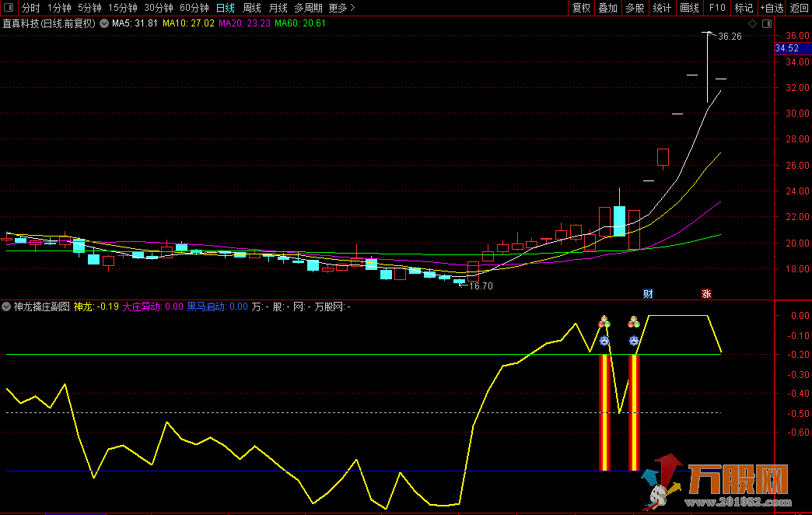This screenshot has height=515, width=812.
Task: Click the 16.70 low price label
Action: coord(481,286)
